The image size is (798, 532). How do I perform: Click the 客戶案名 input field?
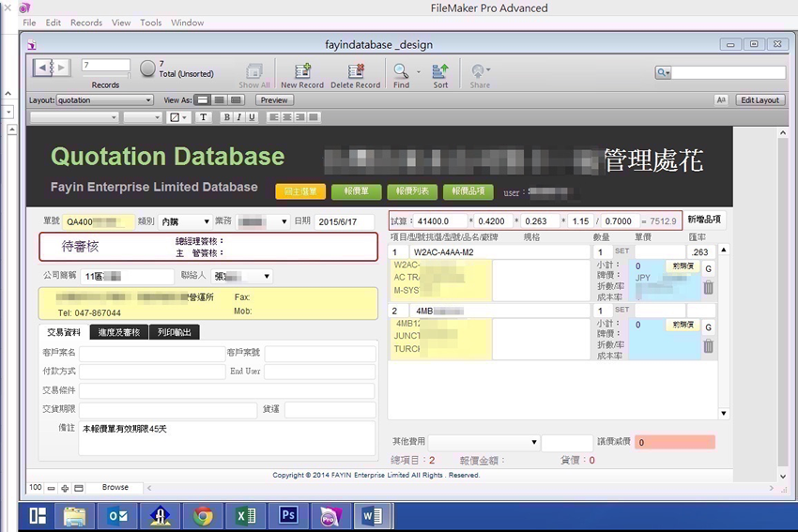151,354
